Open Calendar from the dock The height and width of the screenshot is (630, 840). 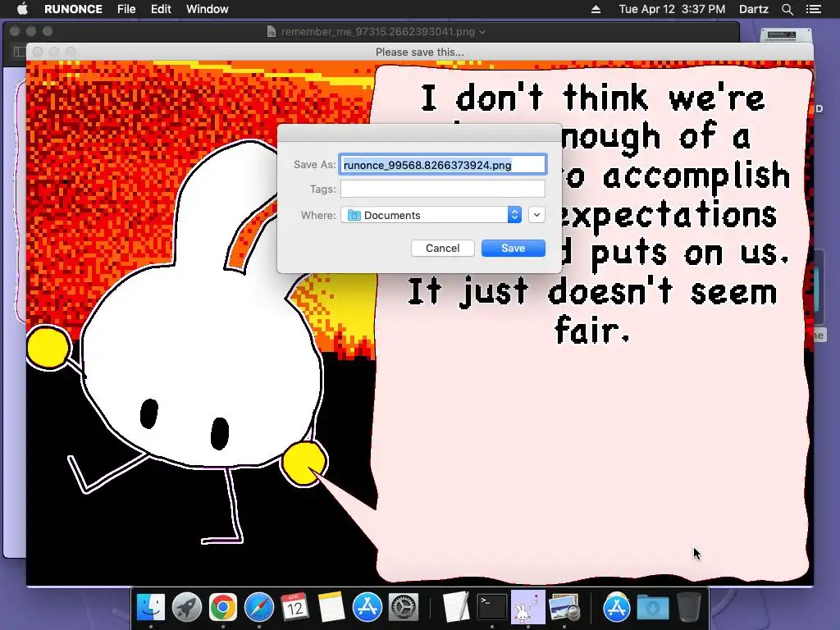294,608
